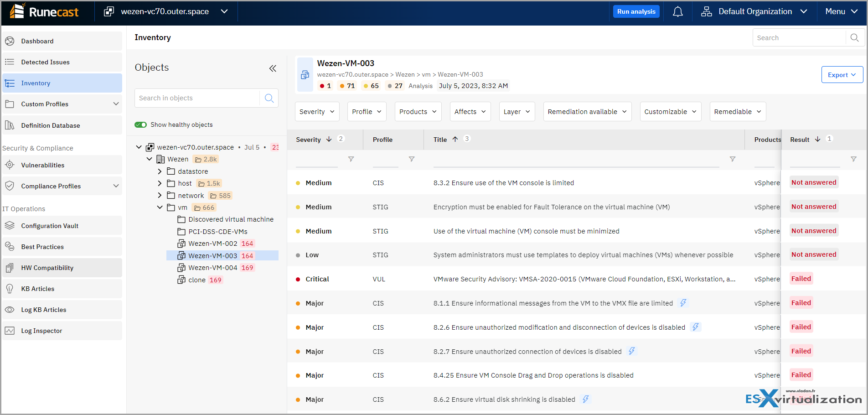The height and width of the screenshot is (415, 868).
Task: Expand the network folder in tree
Action: tap(160, 195)
